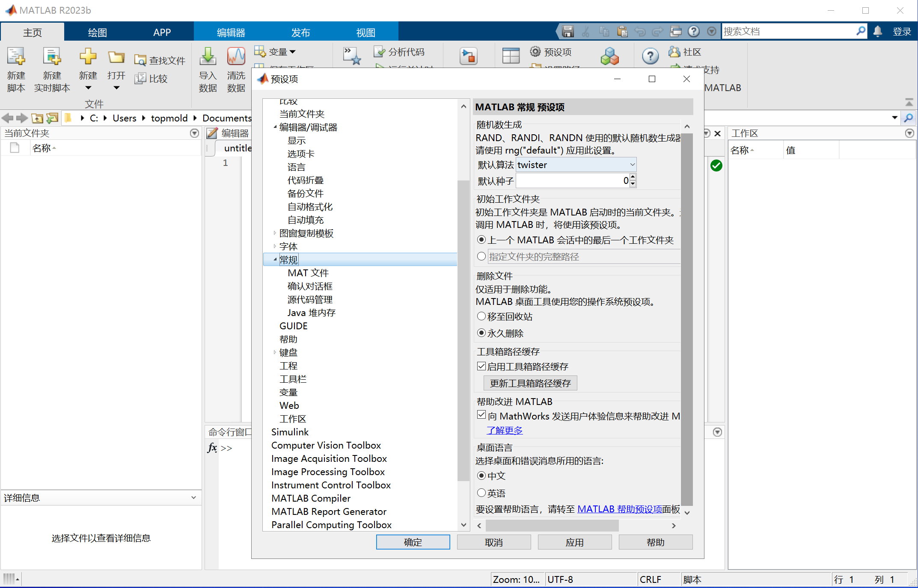918x588 pixels.
Task: Click the Analyze Code (分析代码) icon
Action: point(379,52)
